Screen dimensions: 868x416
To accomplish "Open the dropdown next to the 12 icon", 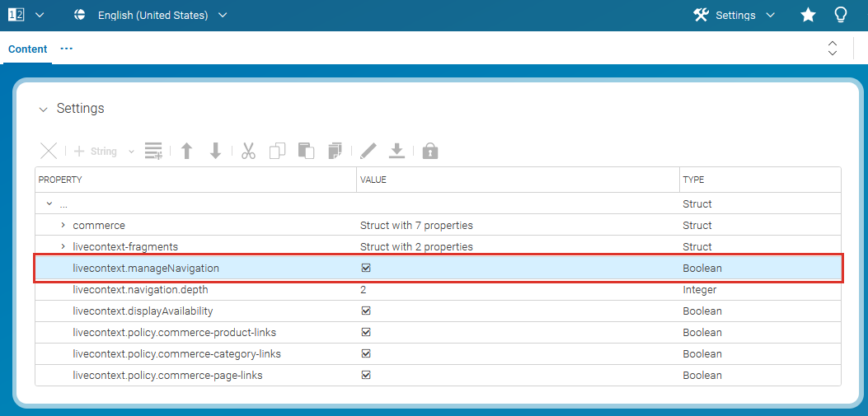I will pyautogui.click(x=40, y=16).
